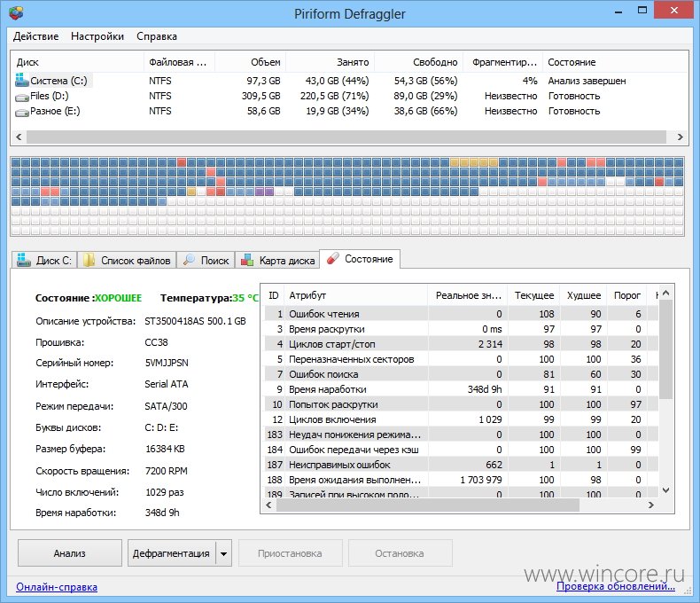
Task: Click the SMART table scroll down arrow
Action: pos(665,490)
